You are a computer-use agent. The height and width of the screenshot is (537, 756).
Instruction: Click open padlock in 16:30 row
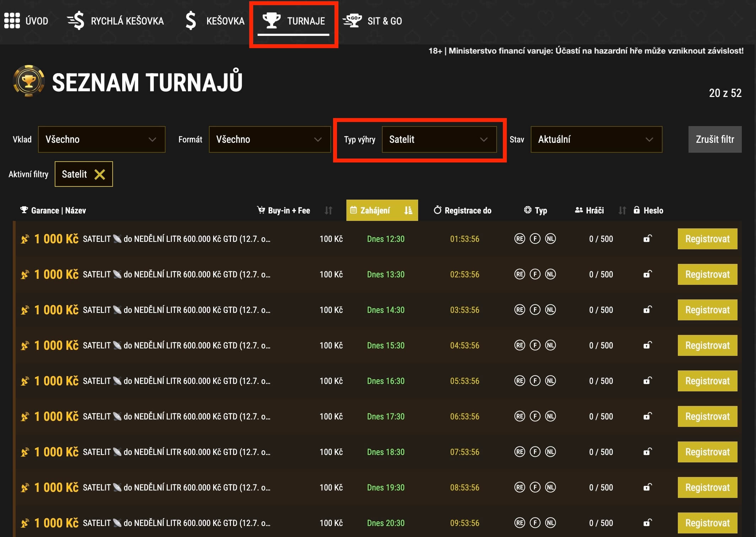tap(647, 380)
